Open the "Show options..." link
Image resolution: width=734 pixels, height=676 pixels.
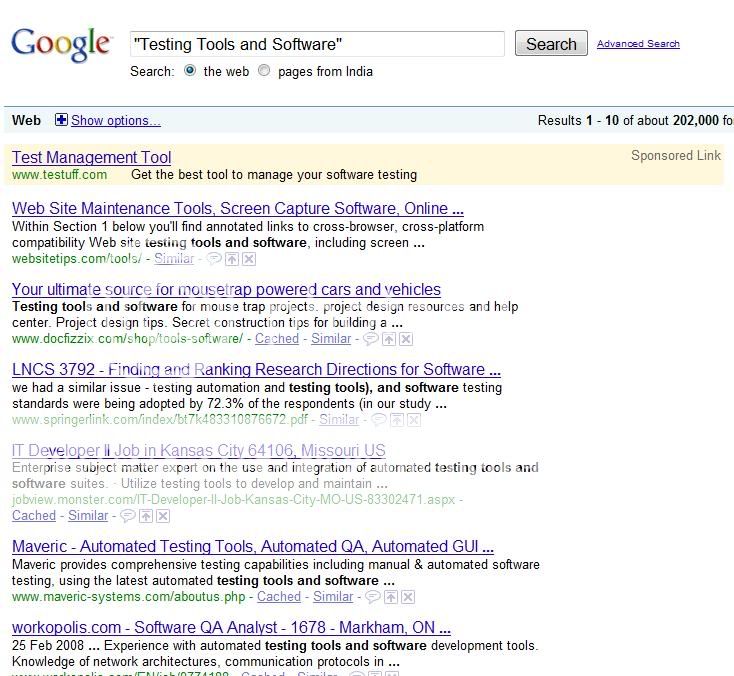115,120
